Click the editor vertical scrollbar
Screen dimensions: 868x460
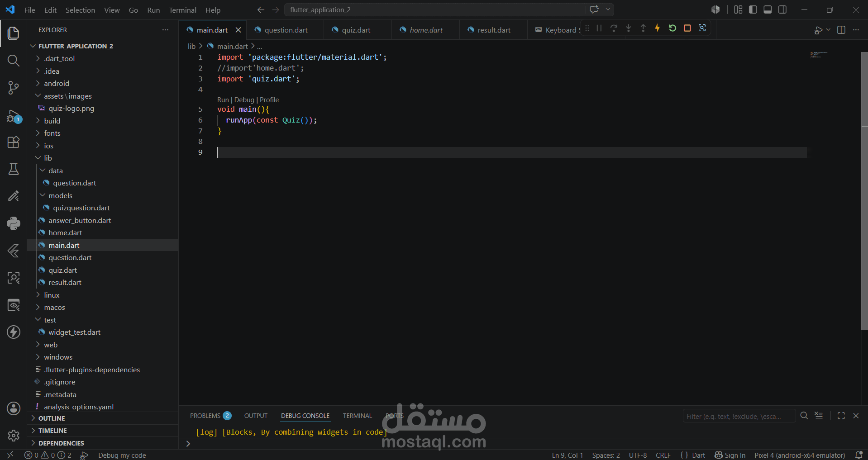[864, 190]
